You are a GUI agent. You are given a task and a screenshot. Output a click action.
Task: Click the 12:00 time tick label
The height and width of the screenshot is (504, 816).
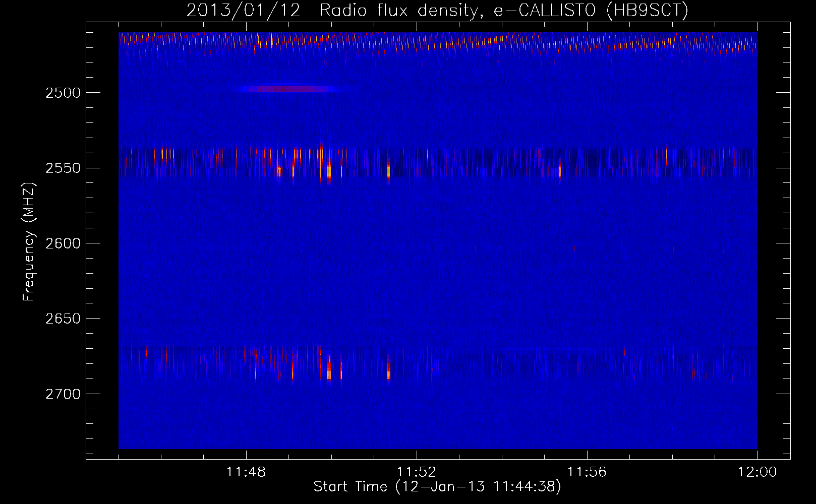757,472
